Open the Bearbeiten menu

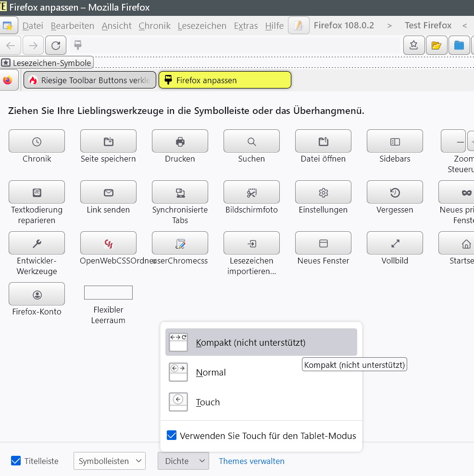click(73, 26)
